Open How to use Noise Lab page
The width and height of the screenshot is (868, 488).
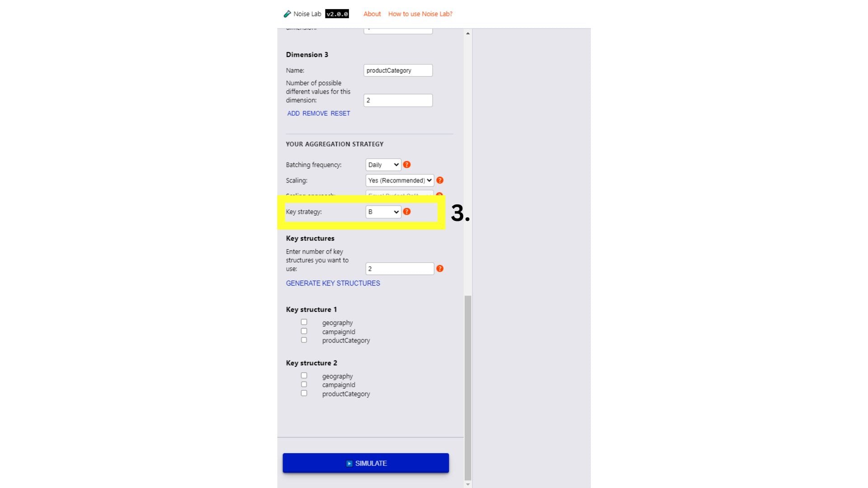tap(420, 14)
